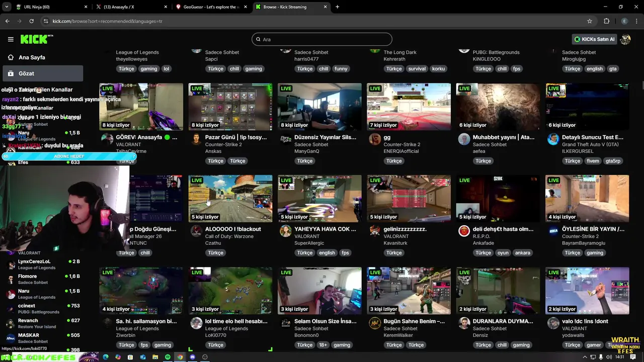Screen dimensions: 644x362
Task: Open Chrome three-dot menu
Action: point(637,21)
